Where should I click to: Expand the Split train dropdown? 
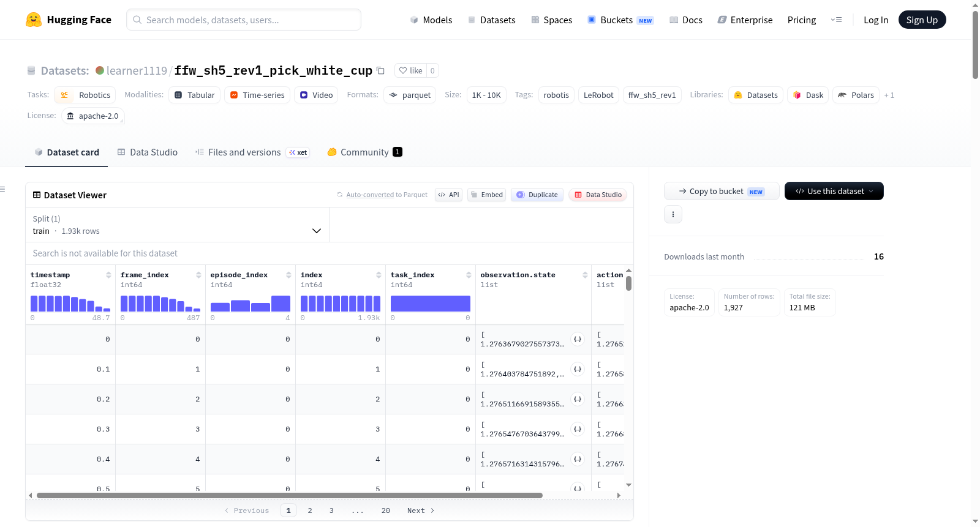pos(178,225)
